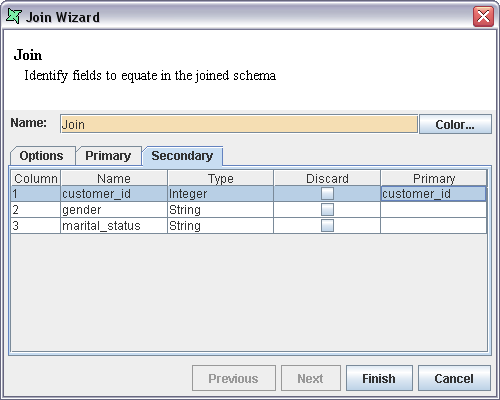Viewport: 500px width, 400px height.
Task: Switch to the Options tab
Action: click(x=42, y=156)
